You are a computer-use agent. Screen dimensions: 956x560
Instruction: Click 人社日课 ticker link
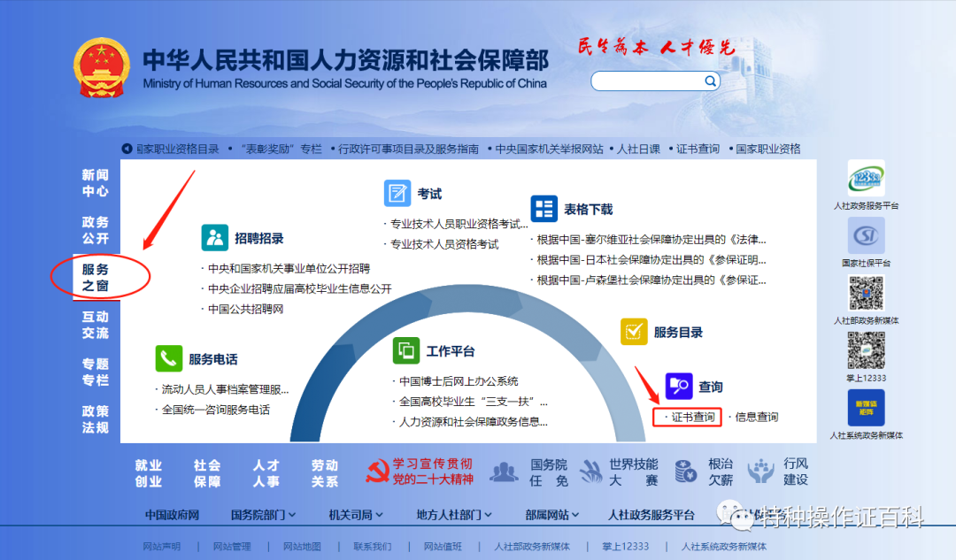click(638, 149)
